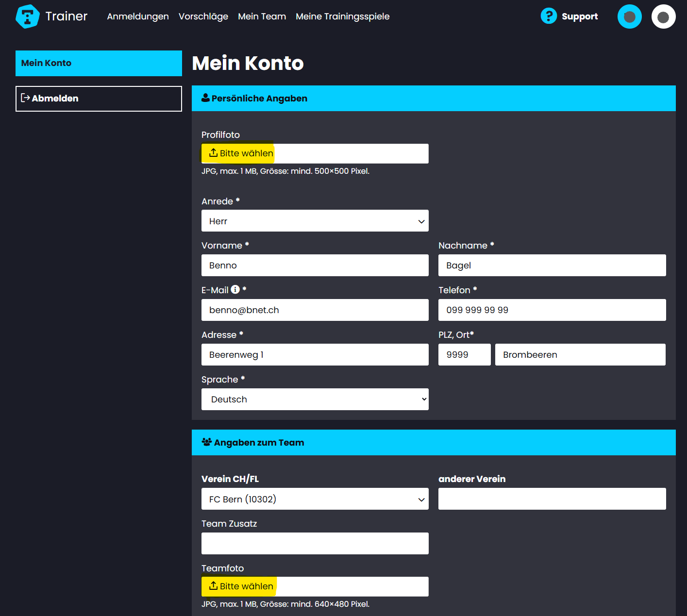
Task: Click the blue circular avatar icon
Action: (629, 17)
